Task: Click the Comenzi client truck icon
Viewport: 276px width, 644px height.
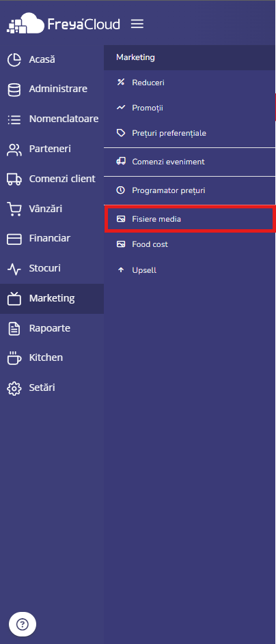Action: 14,179
